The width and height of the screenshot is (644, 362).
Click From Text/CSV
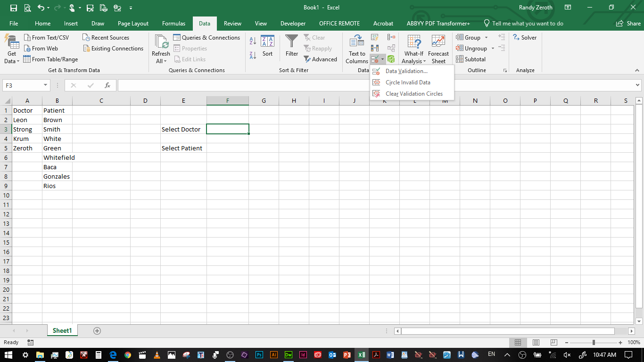coord(46,38)
